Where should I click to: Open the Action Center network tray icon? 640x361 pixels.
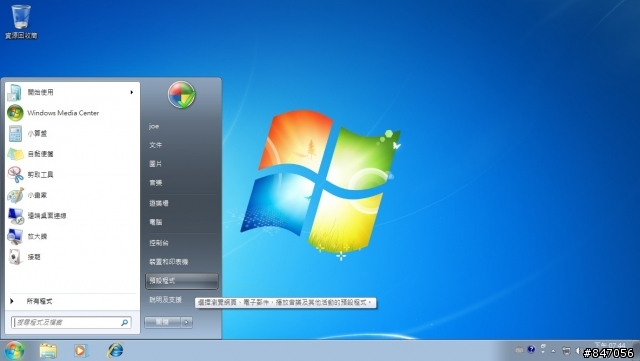(x=566, y=350)
